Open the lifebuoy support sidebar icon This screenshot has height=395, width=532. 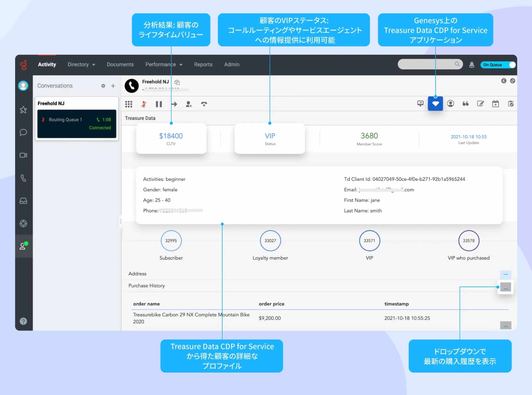tap(23, 223)
